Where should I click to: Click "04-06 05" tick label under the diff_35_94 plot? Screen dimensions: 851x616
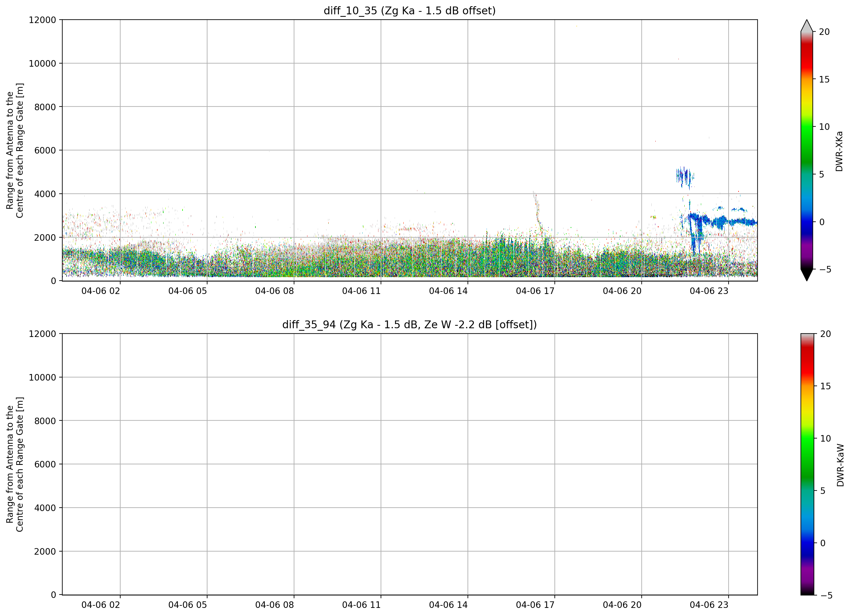click(x=188, y=605)
